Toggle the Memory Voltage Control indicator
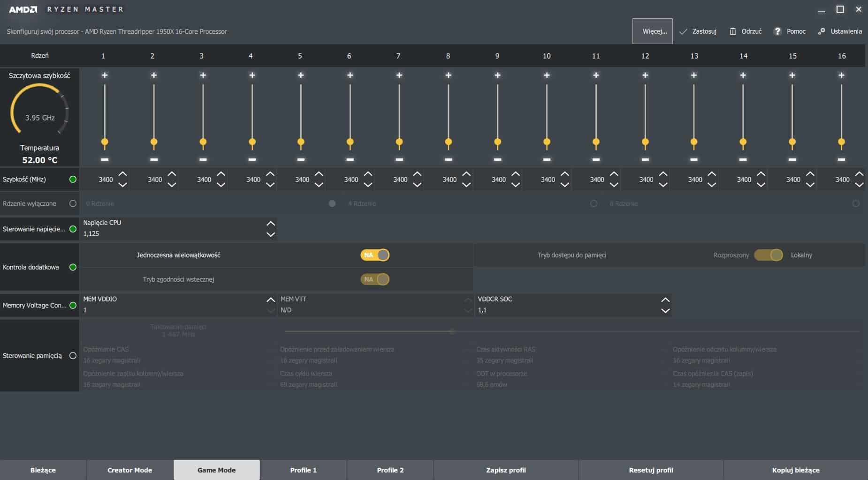Viewport: 868px width, 480px height. 73,305
